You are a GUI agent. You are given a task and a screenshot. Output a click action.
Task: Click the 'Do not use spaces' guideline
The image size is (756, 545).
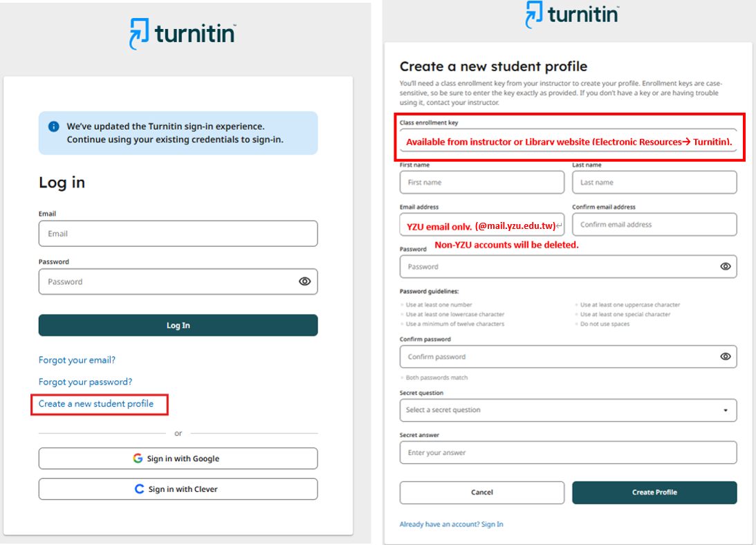click(605, 324)
